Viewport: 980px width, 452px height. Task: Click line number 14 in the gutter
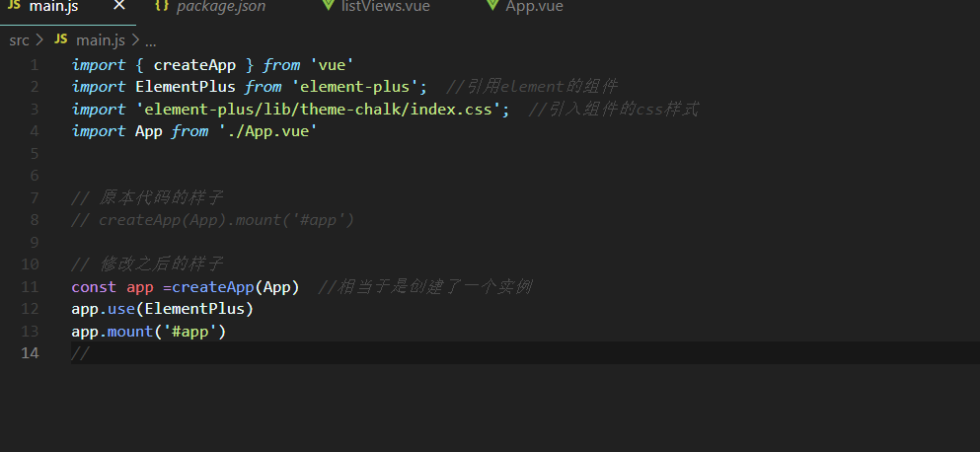click(30, 353)
